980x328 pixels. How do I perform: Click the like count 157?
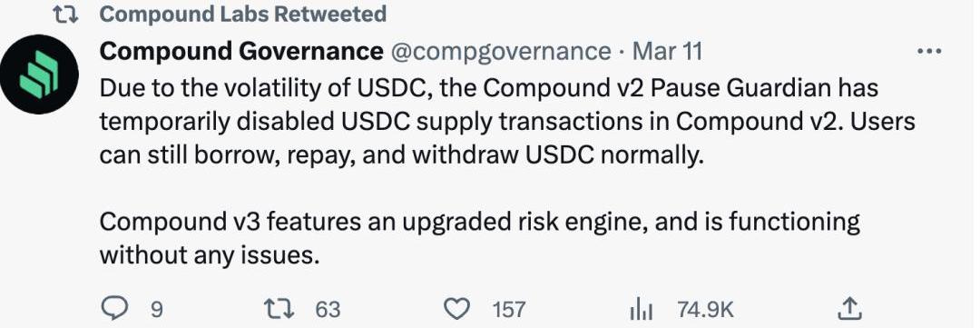pyautogui.click(x=508, y=309)
